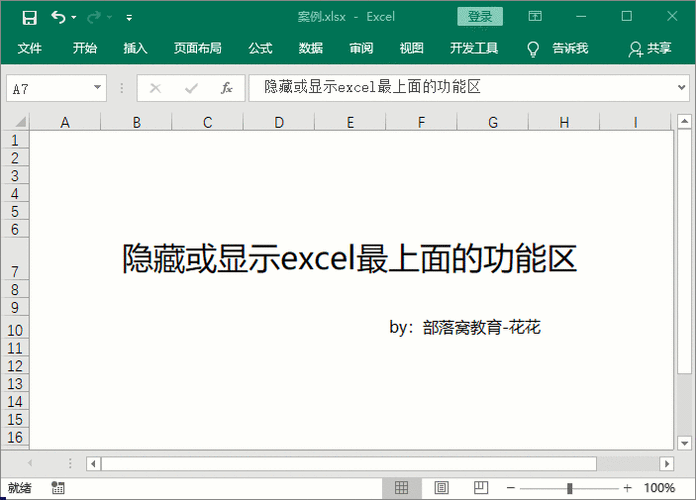Click horizontal scrollbar left arrow
The height and width of the screenshot is (500, 696).
click(93, 464)
